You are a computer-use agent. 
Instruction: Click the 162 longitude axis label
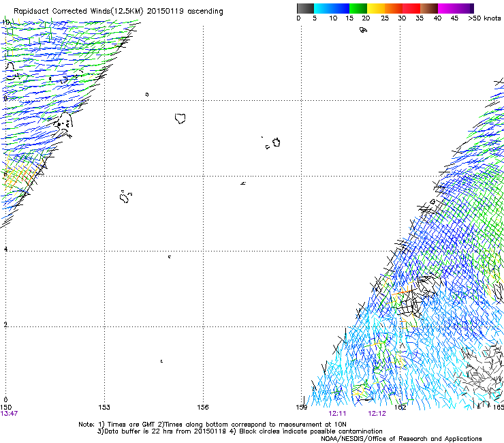click(400, 408)
